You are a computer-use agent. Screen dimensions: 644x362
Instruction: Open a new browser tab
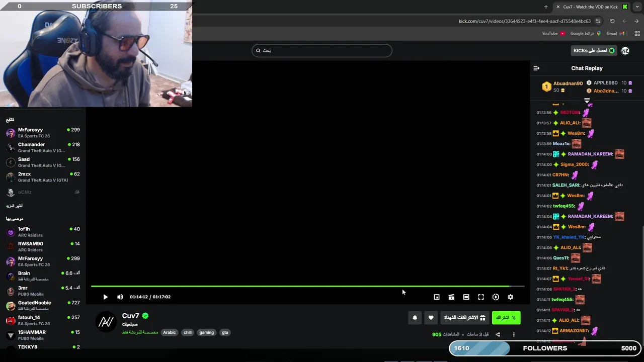(x=546, y=7)
